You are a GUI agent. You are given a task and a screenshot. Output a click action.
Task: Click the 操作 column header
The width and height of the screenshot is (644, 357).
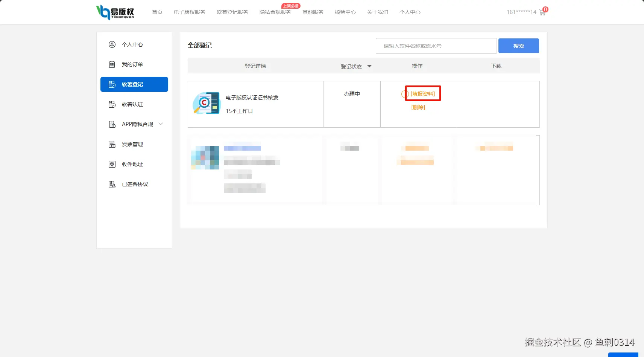click(x=417, y=66)
